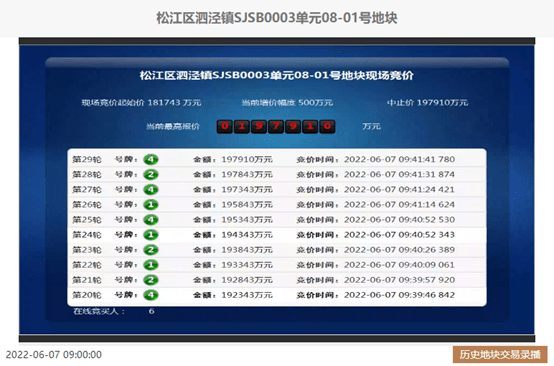Click bidder badge 1 in round 26 row
This screenshot has height=366, width=554.
click(151, 205)
